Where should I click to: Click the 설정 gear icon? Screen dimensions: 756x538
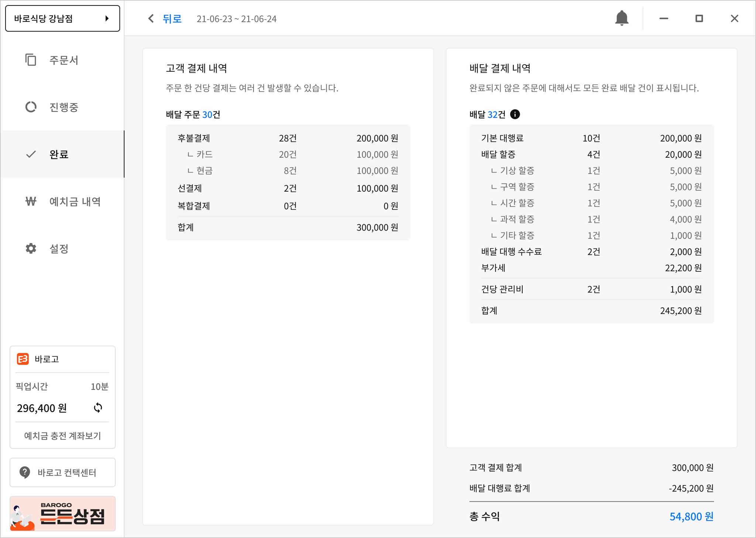click(31, 249)
